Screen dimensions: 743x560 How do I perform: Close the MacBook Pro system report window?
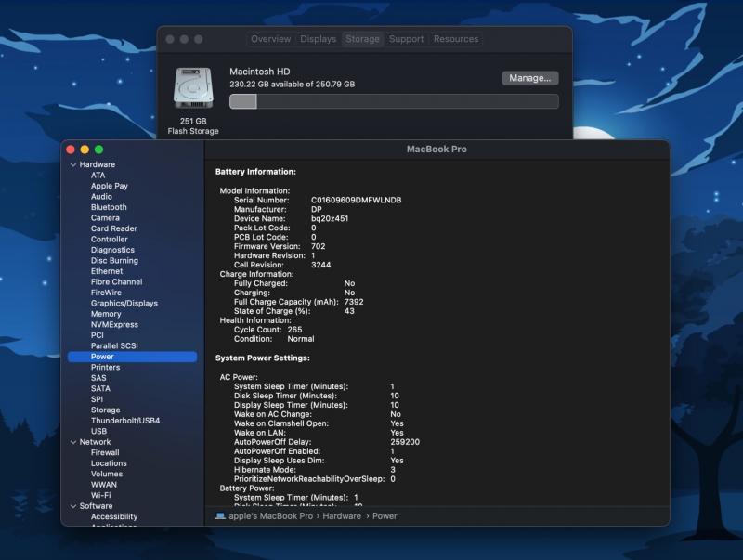point(71,150)
